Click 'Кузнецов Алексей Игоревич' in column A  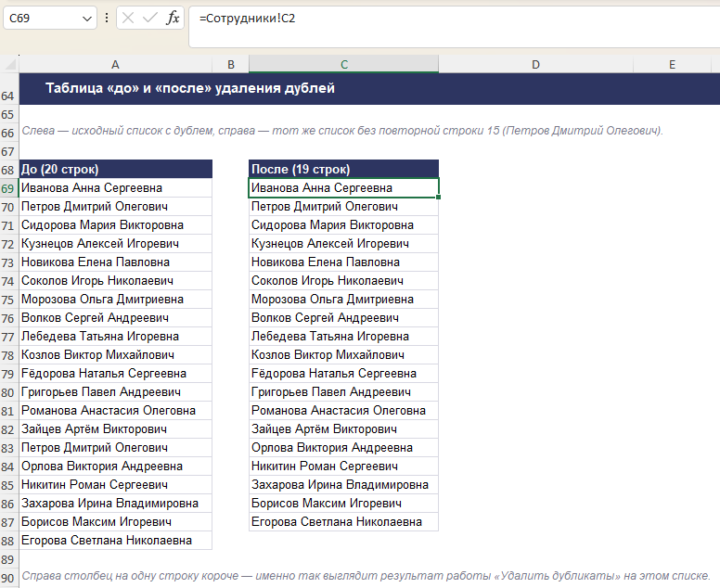[x=115, y=243]
